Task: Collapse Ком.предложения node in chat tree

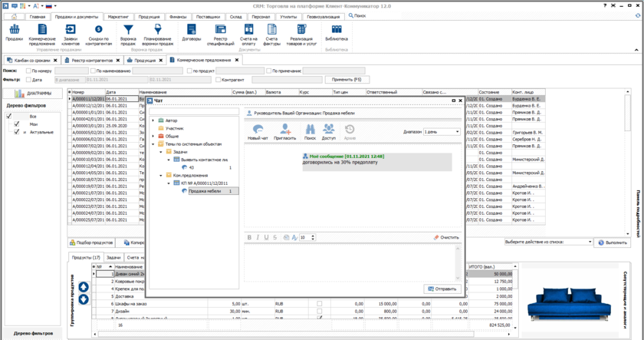Action: pos(161,175)
